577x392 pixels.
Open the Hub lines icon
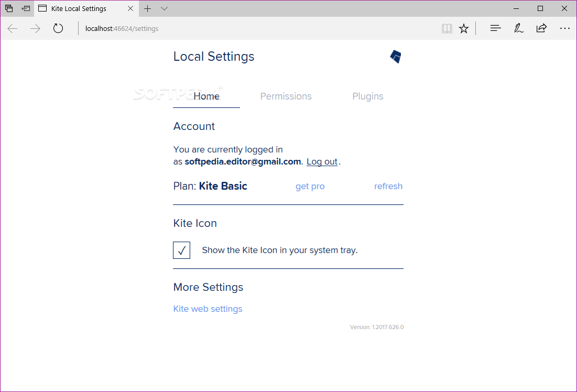[496, 28]
